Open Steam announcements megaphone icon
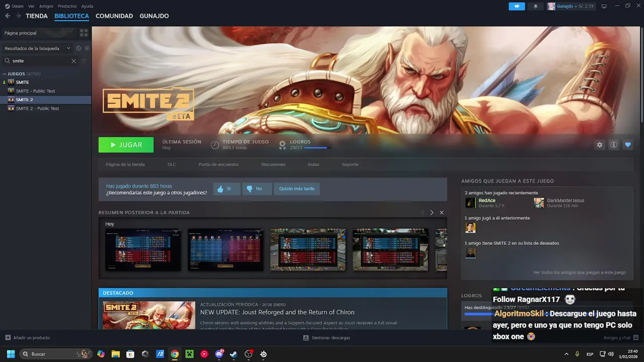Screen dimensions: 644x362 pyautogui.click(x=517, y=6)
